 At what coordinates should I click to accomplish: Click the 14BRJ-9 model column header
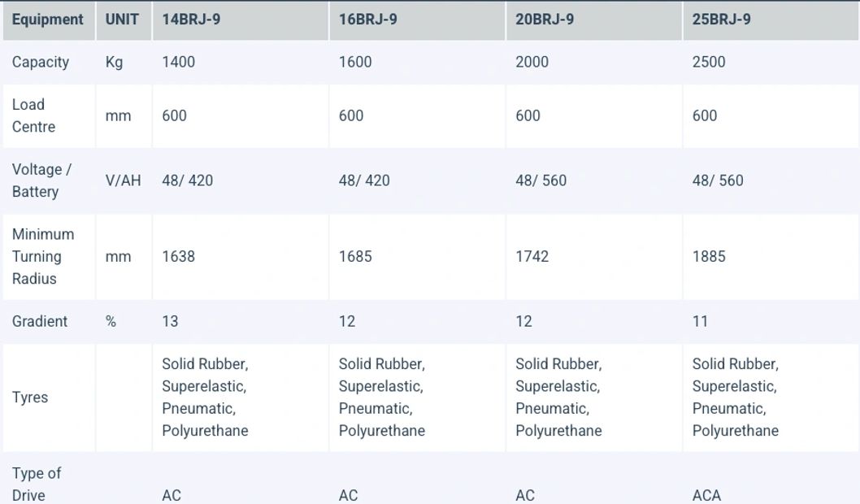pyautogui.click(x=191, y=20)
